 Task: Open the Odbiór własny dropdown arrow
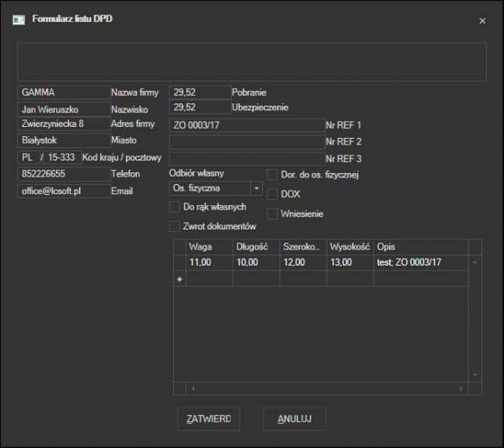click(256, 188)
